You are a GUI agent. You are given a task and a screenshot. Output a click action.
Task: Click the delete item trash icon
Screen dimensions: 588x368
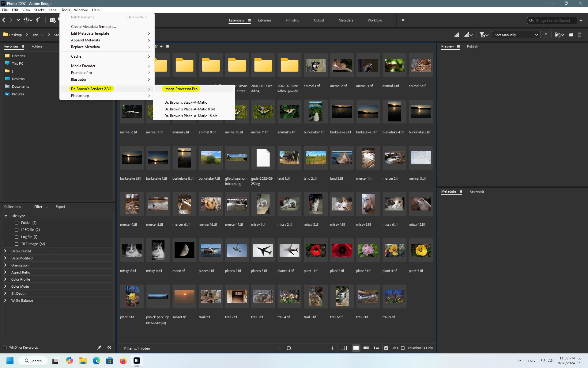(579, 35)
